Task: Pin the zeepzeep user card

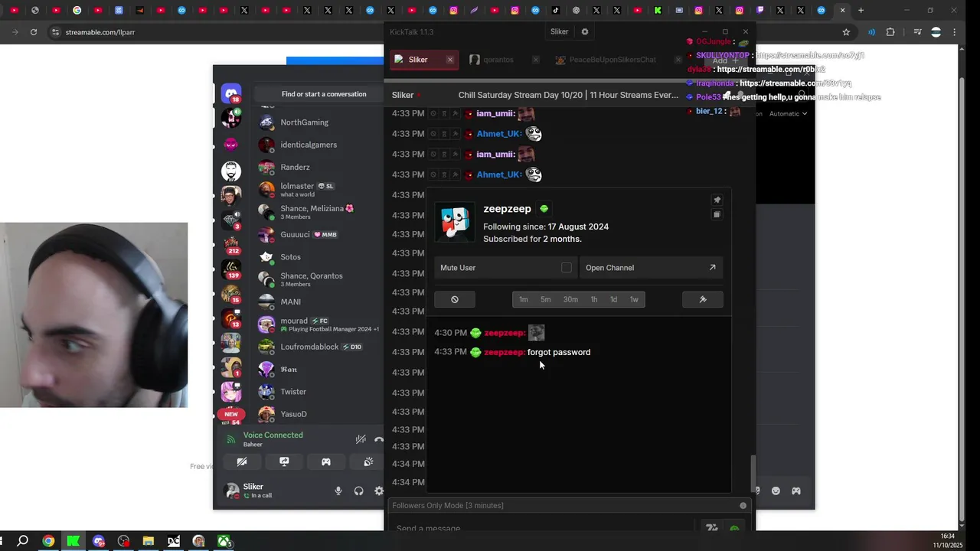Action: pyautogui.click(x=717, y=200)
